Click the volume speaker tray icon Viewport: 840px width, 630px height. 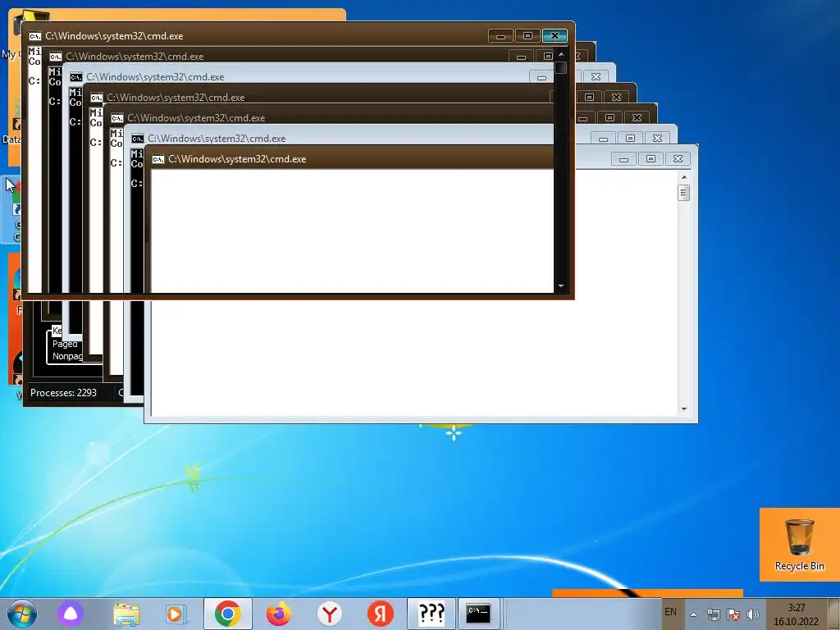(x=753, y=614)
